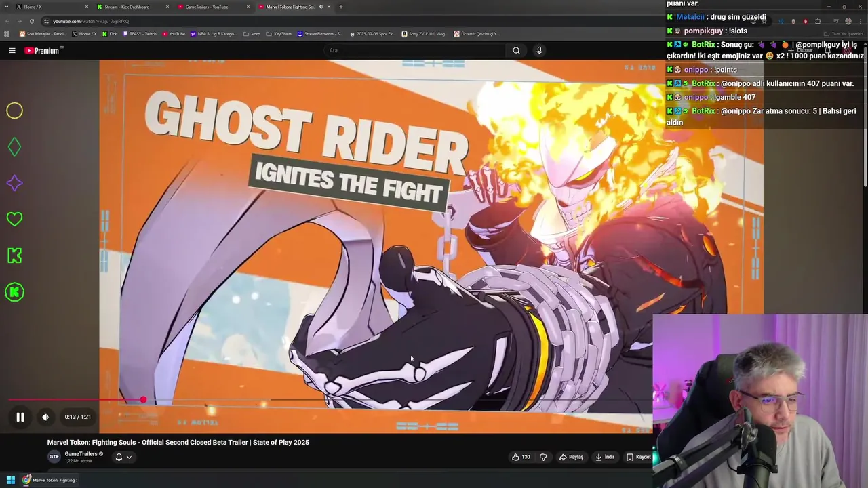View site information icon in address bar
Screen dimensions: 868x488
[46, 21]
